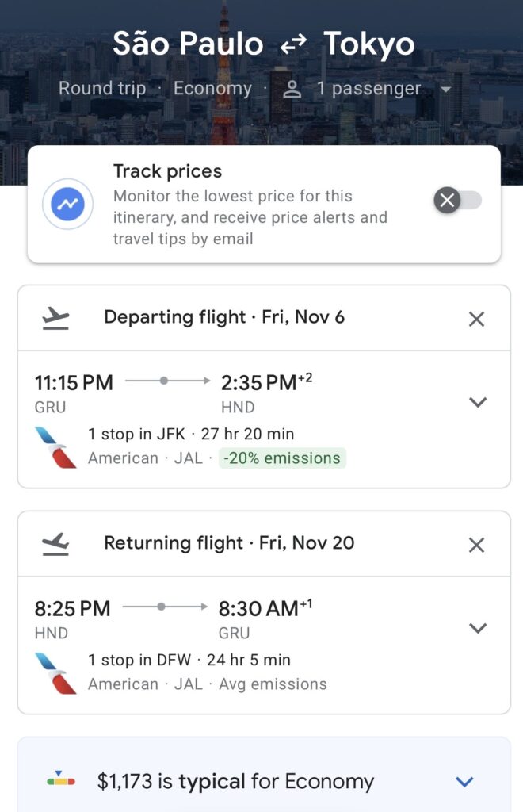Toggle the Track prices switch

coord(458,201)
